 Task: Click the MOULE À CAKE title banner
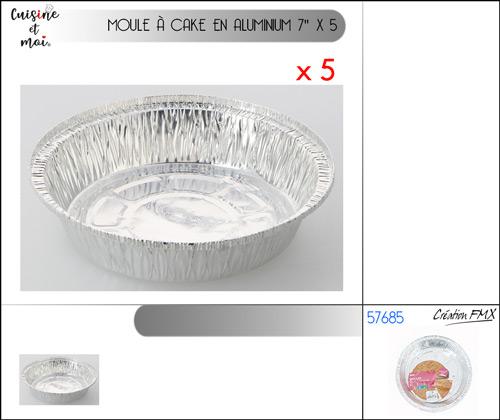[x=203, y=26]
